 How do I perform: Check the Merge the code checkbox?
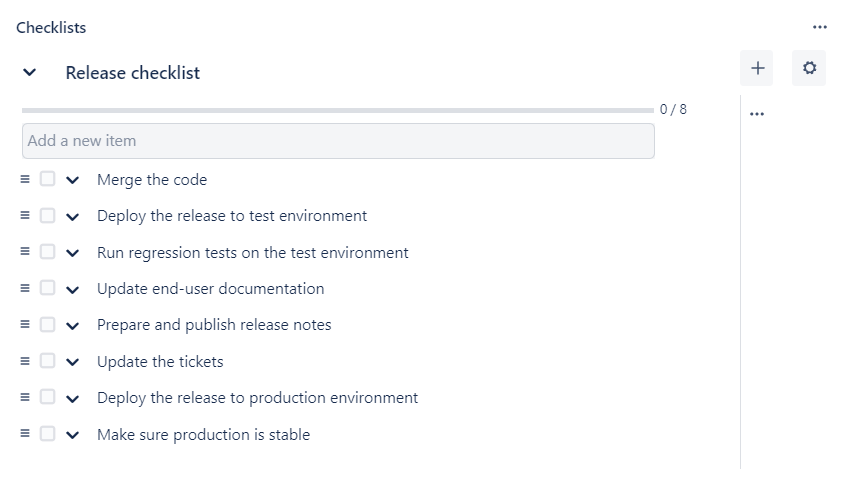[48, 180]
